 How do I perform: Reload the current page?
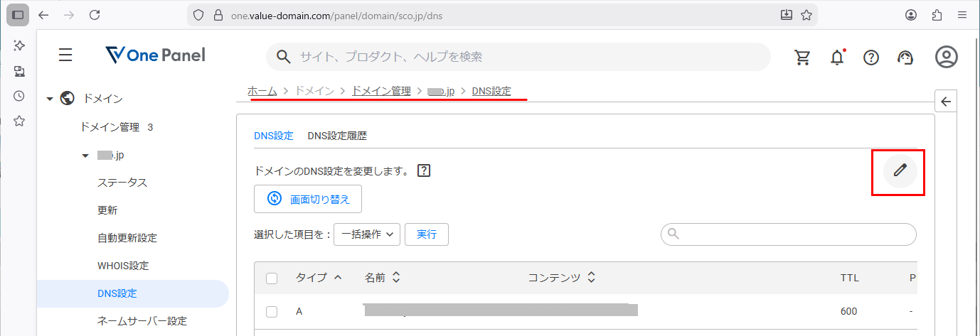coord(95,14)
